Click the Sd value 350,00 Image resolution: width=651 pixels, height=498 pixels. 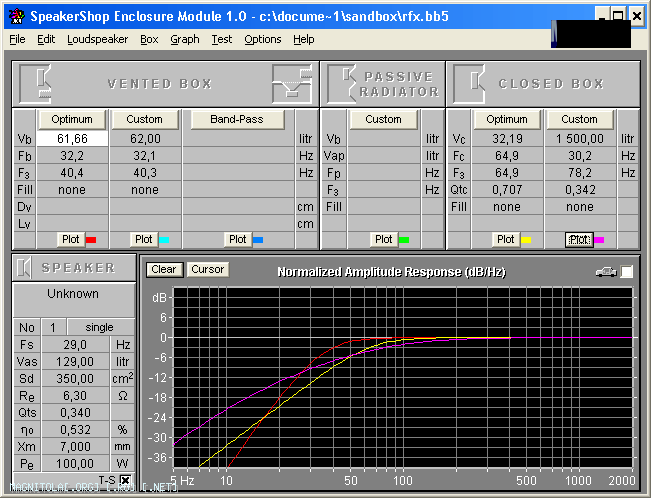pos(75,379)
